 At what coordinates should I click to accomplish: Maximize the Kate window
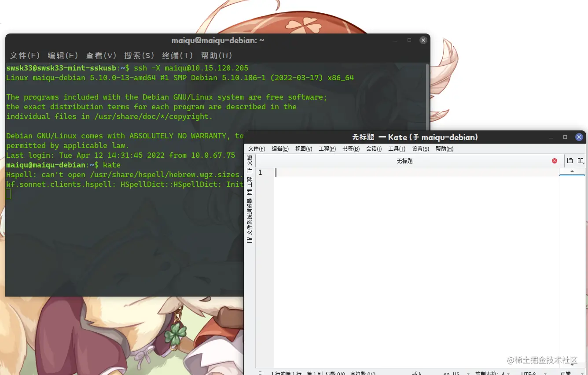(x=565, y=137)
